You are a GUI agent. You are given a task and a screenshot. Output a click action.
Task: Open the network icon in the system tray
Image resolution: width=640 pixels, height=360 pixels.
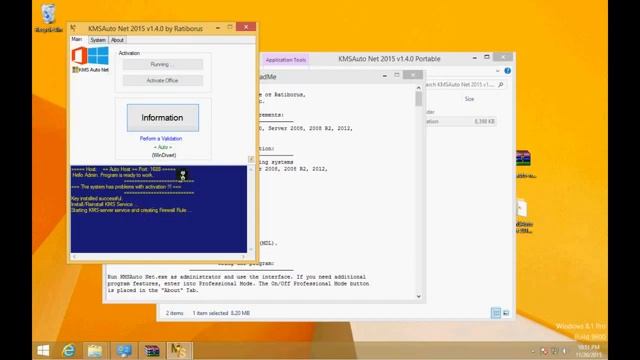coord(554,351)
